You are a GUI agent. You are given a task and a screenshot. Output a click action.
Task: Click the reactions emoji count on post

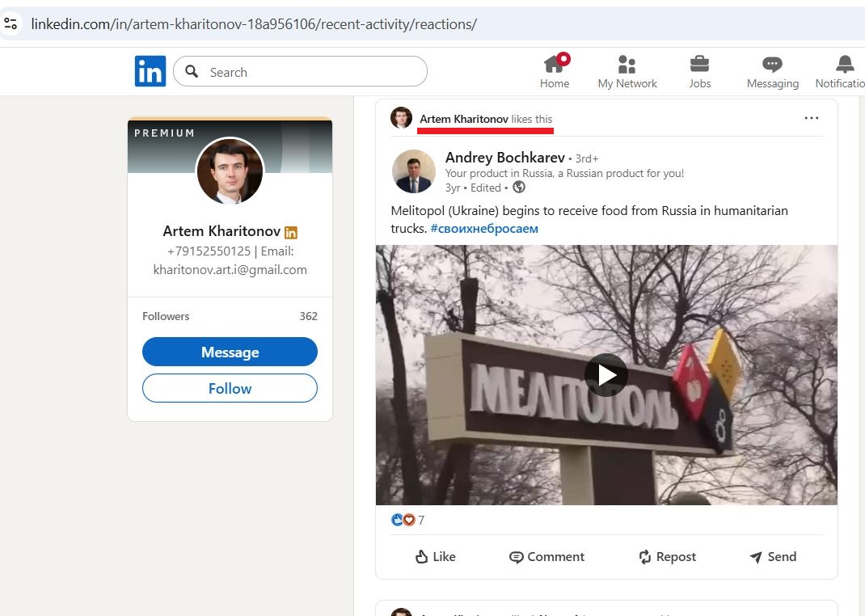pos(408,520)
